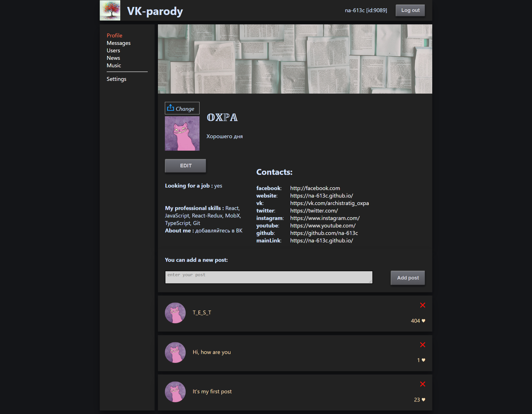Open the vk archistratig_oxpa link
The width and height of the screenshot is (532, 414).
point(329,203)
